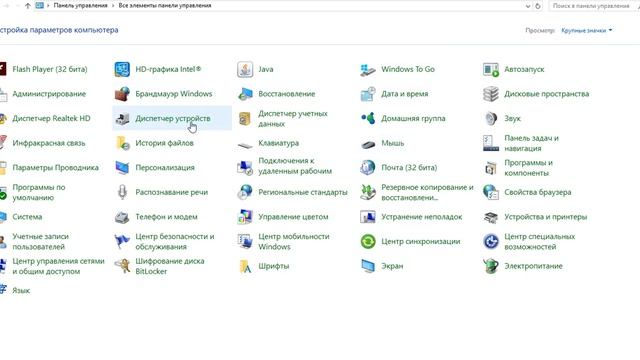Screen dimensions: 640x360
Task: Open the Дата и время clock icon
Action: point(368,94)
